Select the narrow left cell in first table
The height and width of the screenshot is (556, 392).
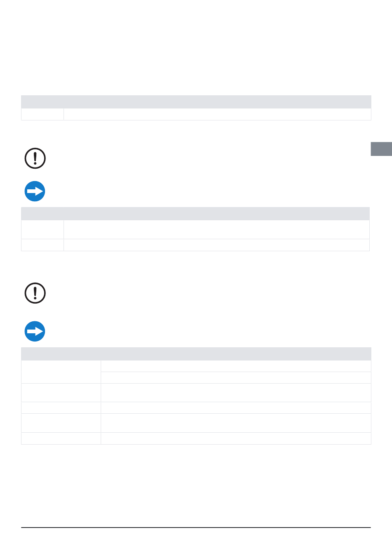pos(43,114)
